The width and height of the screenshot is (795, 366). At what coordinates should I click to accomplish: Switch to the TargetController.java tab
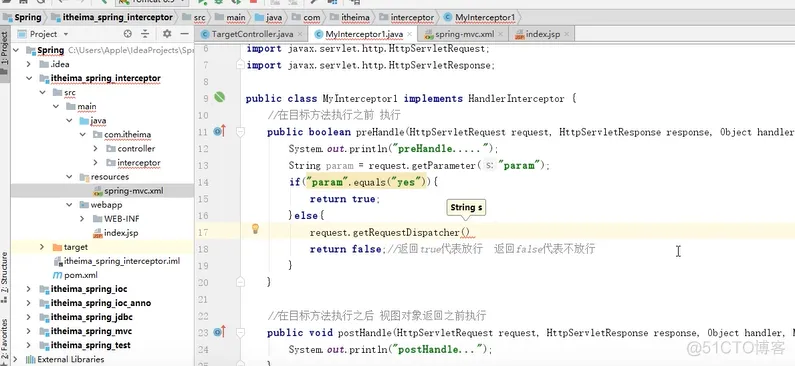pyautogui.click(x=252, y=34)
